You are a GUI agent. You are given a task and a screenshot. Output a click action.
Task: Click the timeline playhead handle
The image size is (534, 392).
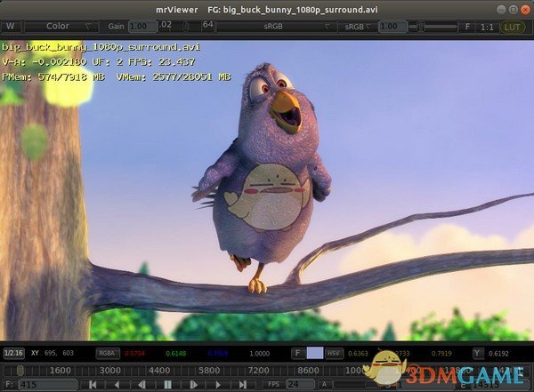point(20,370)
